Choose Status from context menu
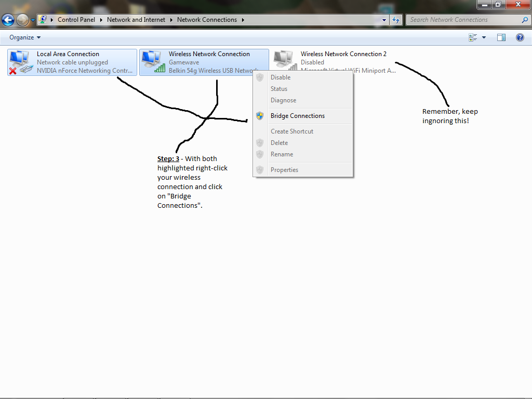The height and width of the screenshot is (399, 532). click(303, 89)
